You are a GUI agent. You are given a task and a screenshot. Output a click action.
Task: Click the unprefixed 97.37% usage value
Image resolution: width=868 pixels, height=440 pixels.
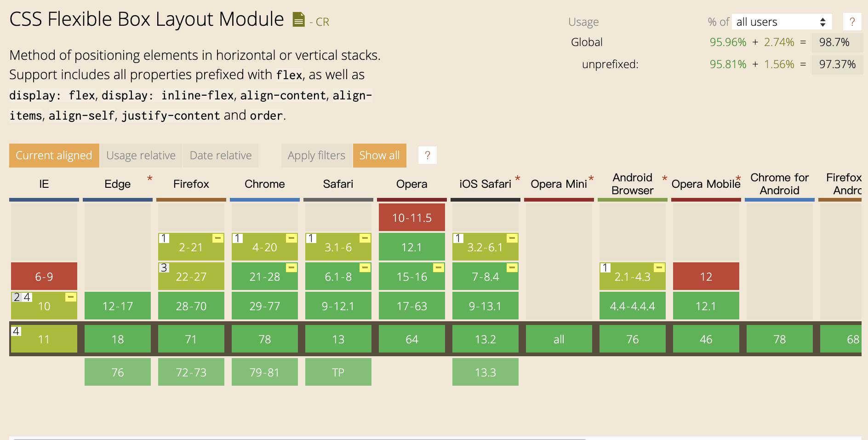tap(837, 64)
